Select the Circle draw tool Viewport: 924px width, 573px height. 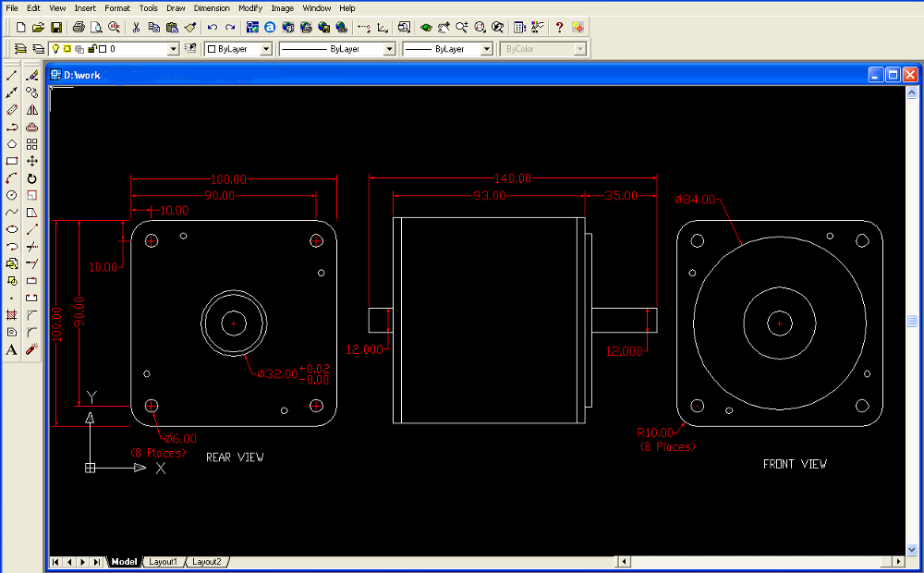point(12,195)
